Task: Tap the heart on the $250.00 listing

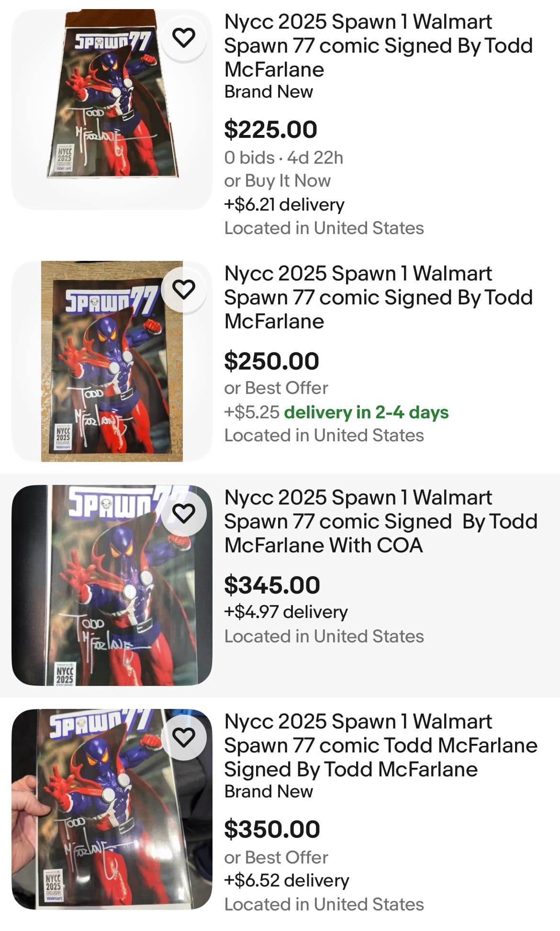Action: coord(184,290)
